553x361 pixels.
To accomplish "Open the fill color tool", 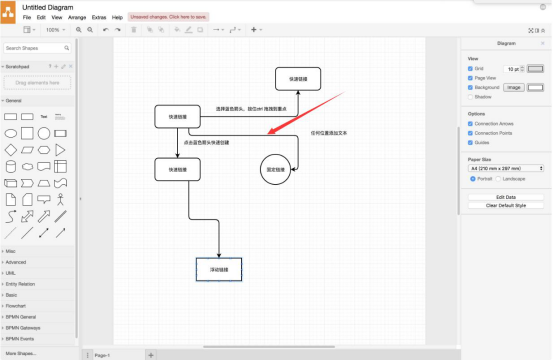I will 177,30.
